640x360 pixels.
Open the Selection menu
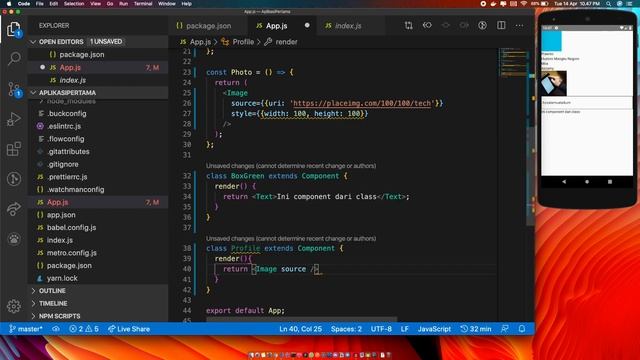coord(74,4)
